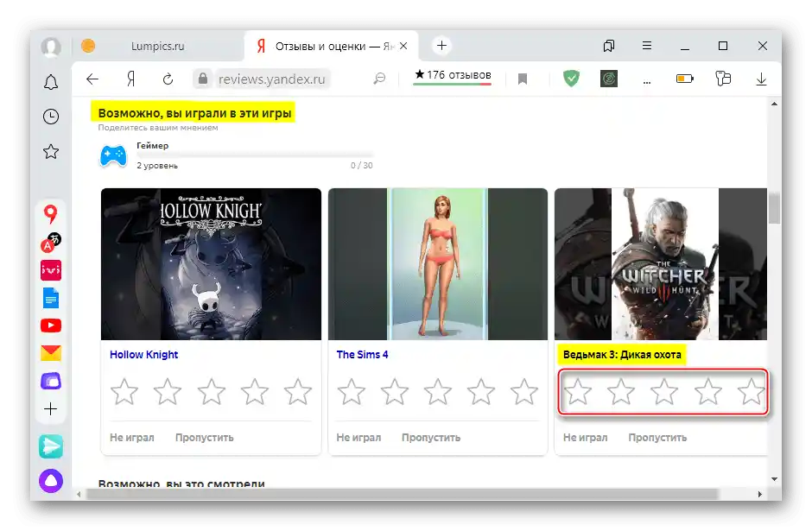
Task: Rate Ведьмак 3 one star
Action: 577,391
